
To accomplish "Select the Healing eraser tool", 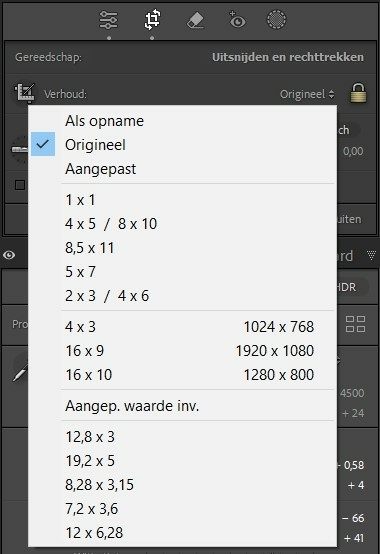I will tap(195, 20).
